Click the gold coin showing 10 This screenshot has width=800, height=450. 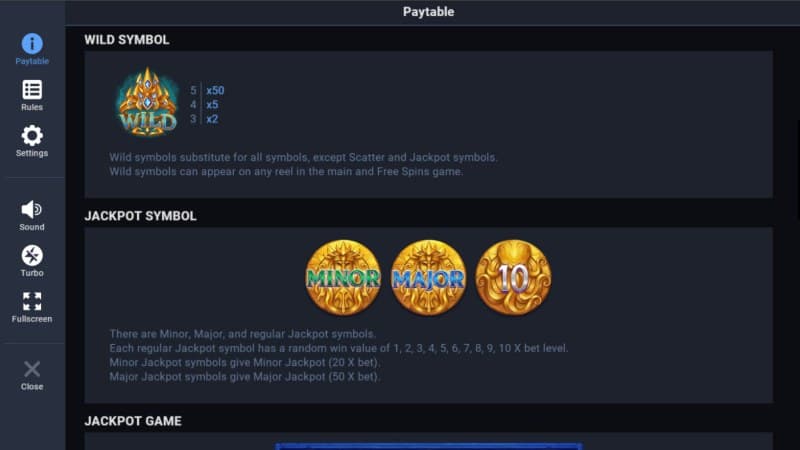click(x=513, y=277)
